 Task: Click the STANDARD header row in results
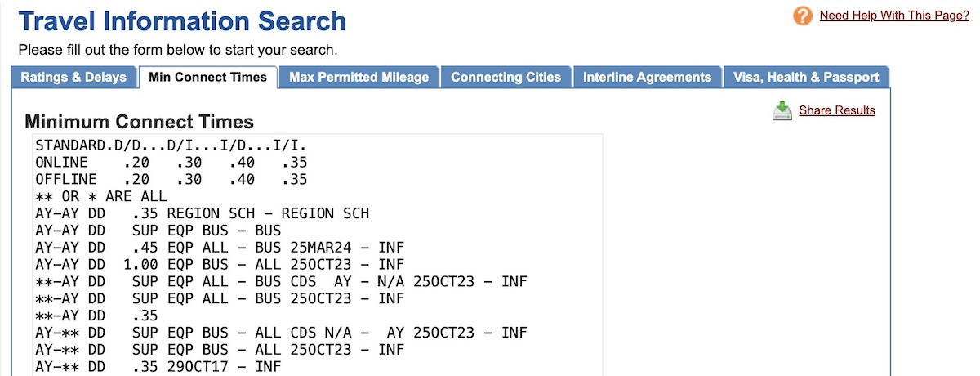171,145
